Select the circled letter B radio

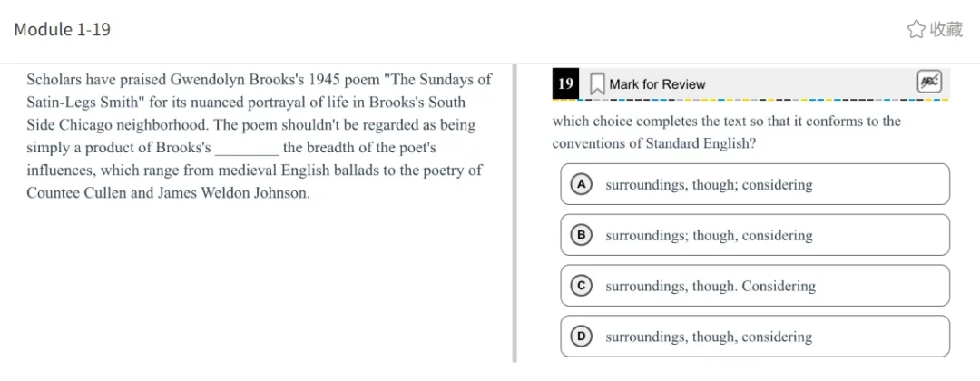(581, 235)
